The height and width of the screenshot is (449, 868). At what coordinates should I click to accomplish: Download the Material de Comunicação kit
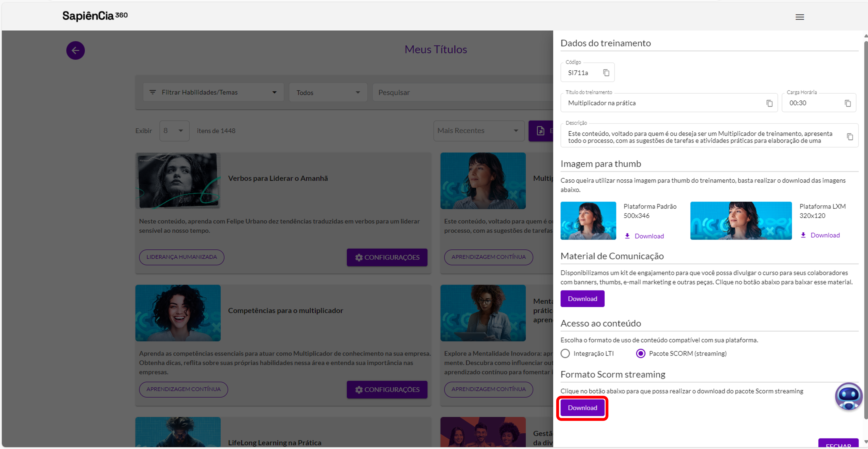(582, 299)
